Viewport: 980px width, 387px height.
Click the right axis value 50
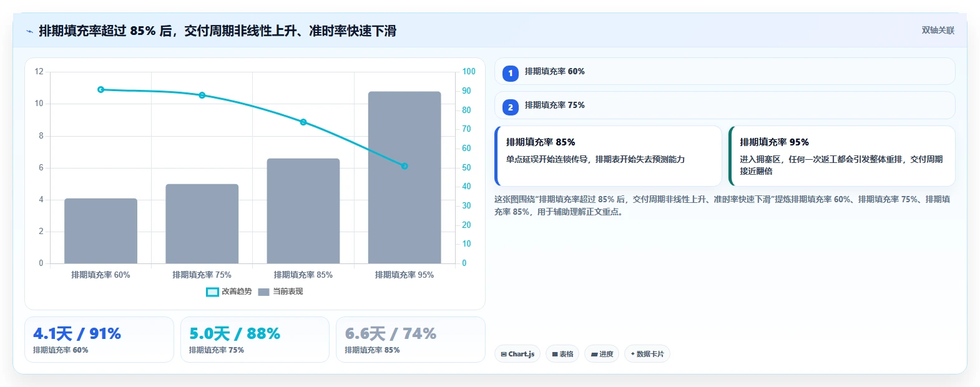[466, 167]
